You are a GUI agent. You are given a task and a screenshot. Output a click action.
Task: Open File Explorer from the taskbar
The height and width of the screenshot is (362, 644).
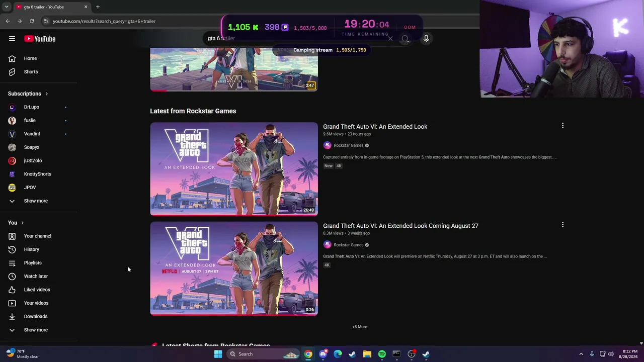tap(367, 354)
